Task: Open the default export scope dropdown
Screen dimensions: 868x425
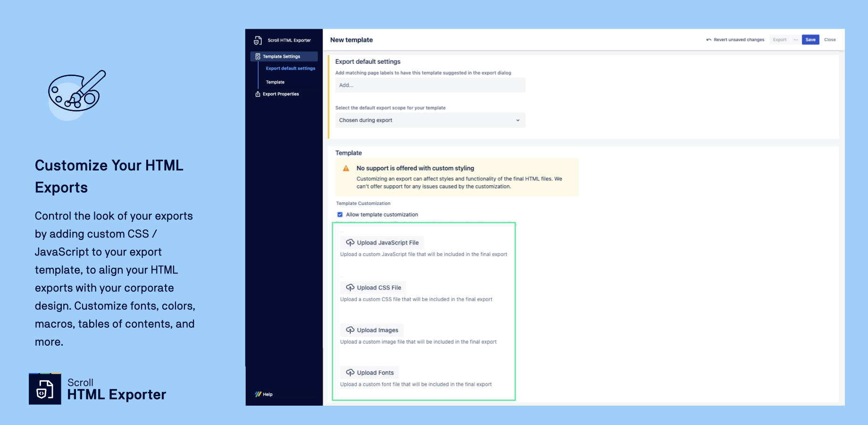Action: 517,120
